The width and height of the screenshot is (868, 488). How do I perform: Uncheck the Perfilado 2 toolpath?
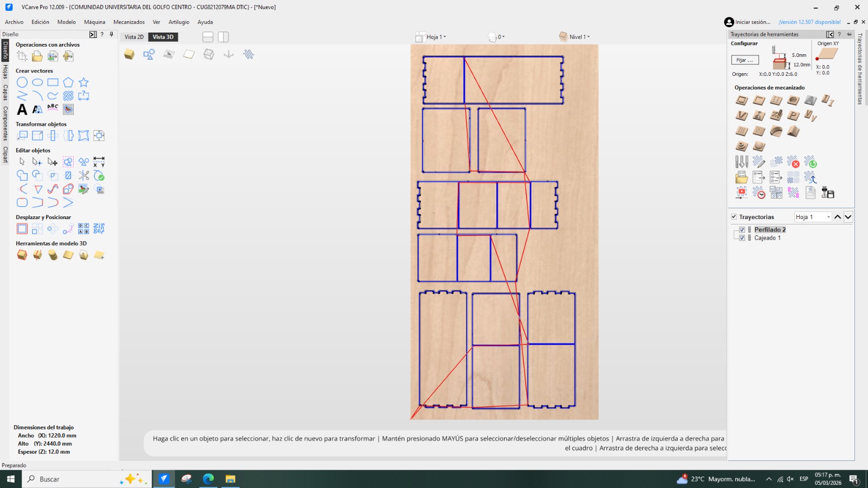[742, 229]
